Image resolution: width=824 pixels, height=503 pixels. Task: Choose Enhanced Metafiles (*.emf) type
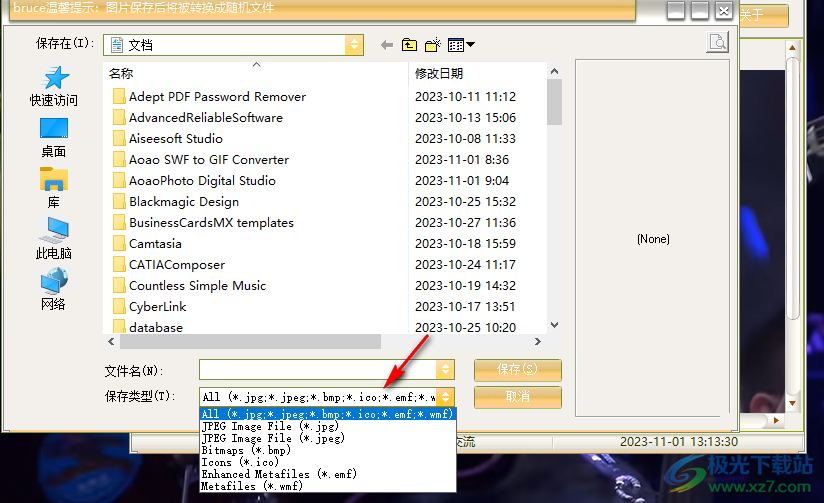coord(327,474)
